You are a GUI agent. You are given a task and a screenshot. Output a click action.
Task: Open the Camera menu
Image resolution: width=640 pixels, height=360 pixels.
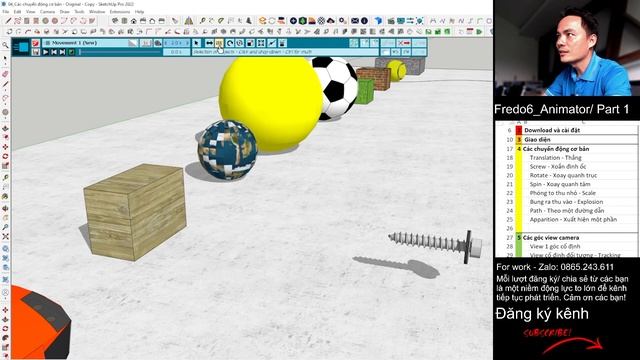[47, 12]
